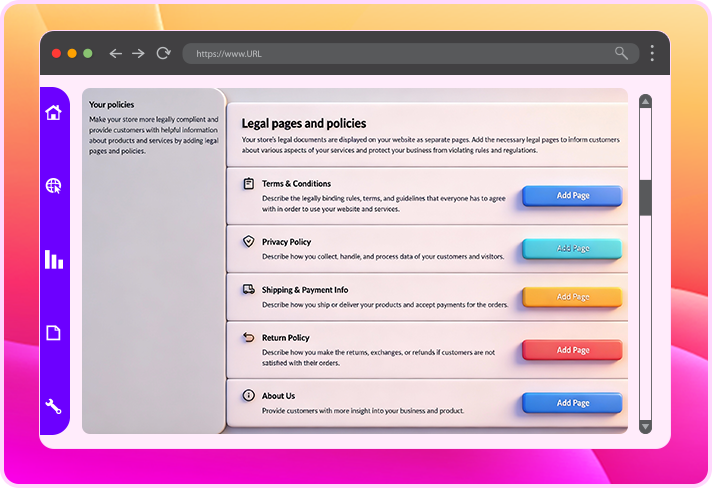Add page for Privacy Policy
This screenshot has height=488, width=712.
pos(572,248)
